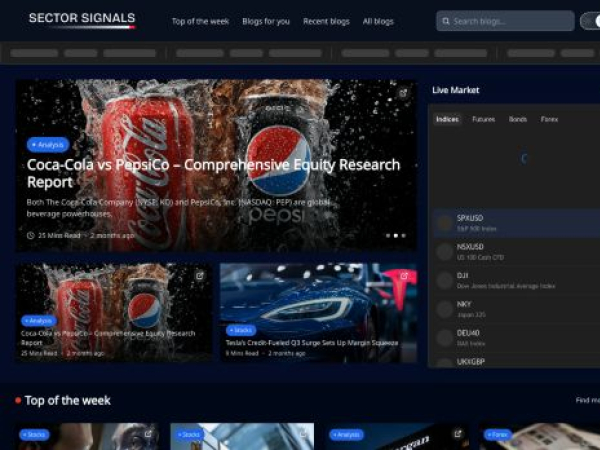Open 'Blogs for you' navigation link
Image resolution: width=600 pixels, height=450 pixels.
click(266, 21)
